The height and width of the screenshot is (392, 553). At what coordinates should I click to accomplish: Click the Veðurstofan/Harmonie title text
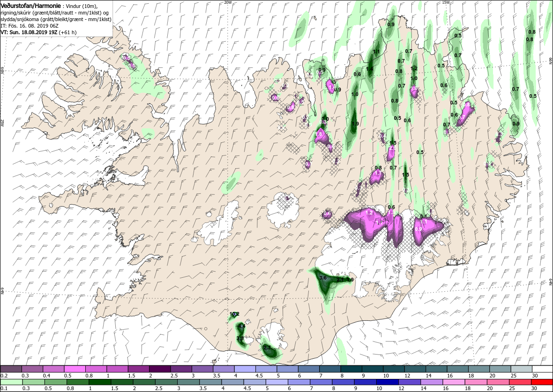30,6
